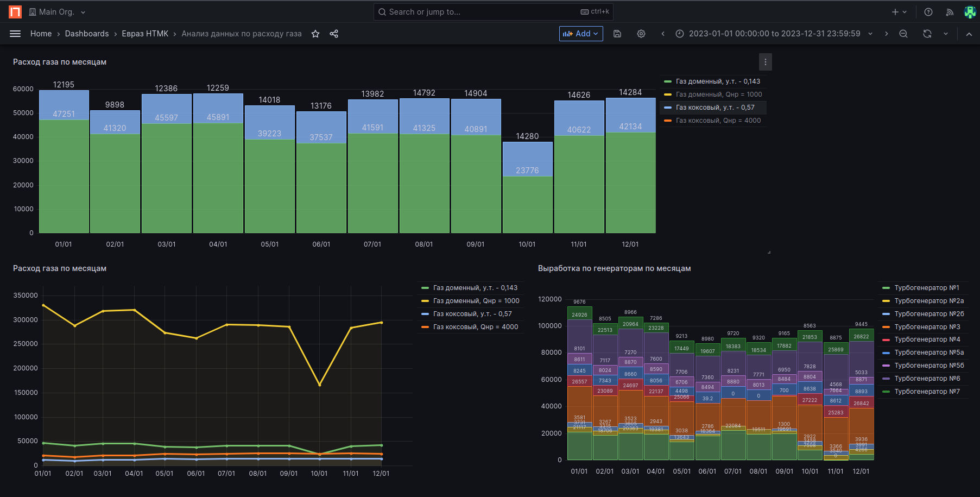
Task: Star this dashboard as favorite
Action: 315,34
